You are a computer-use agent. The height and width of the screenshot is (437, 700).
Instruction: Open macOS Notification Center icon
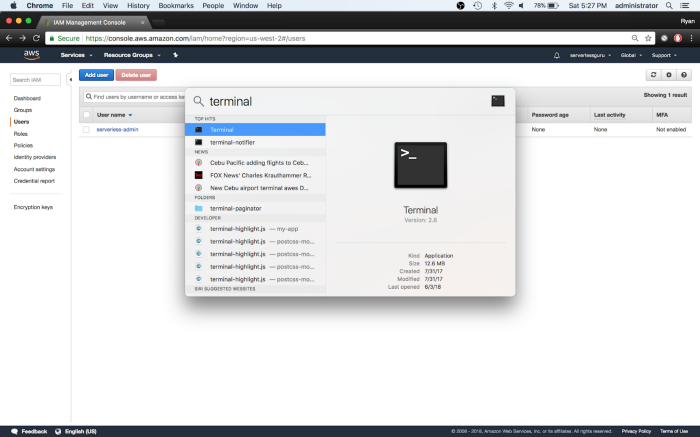(x=684, y=5)
